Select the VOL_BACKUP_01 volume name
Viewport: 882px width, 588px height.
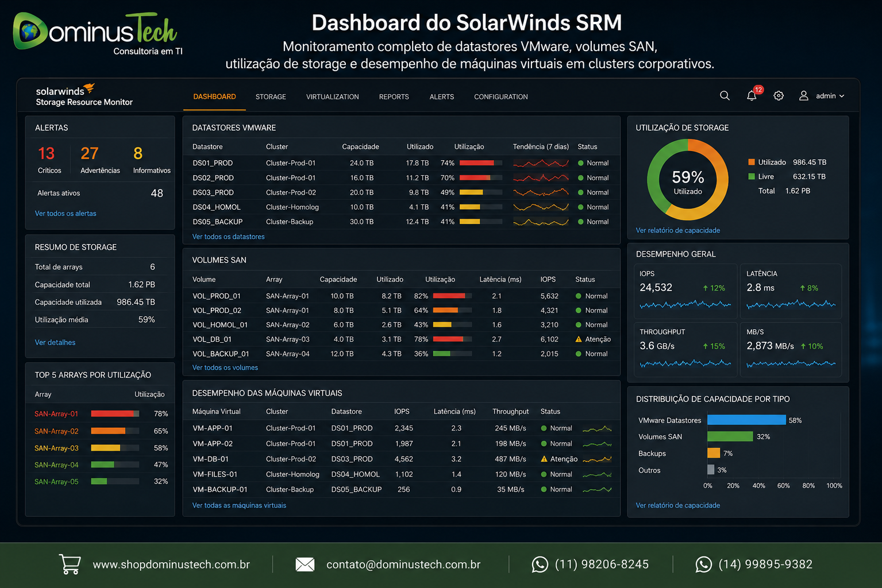221,354
